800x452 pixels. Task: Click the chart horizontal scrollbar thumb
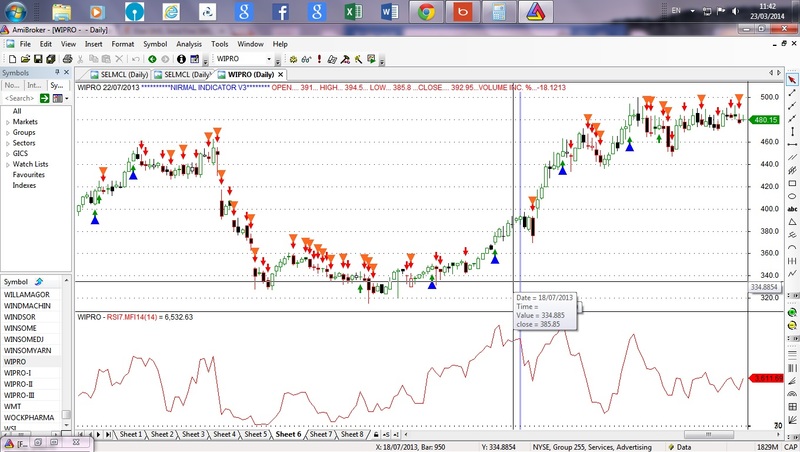click(708, 435)
